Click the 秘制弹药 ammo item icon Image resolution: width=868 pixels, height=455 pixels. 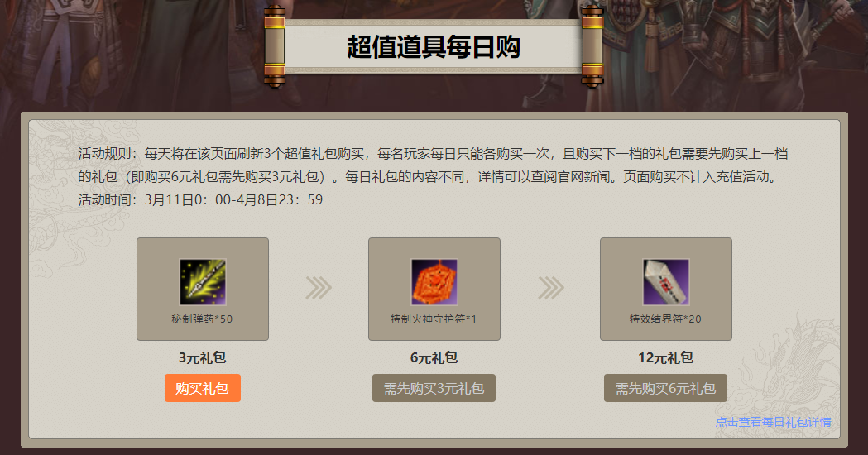[x=203, y=282]
